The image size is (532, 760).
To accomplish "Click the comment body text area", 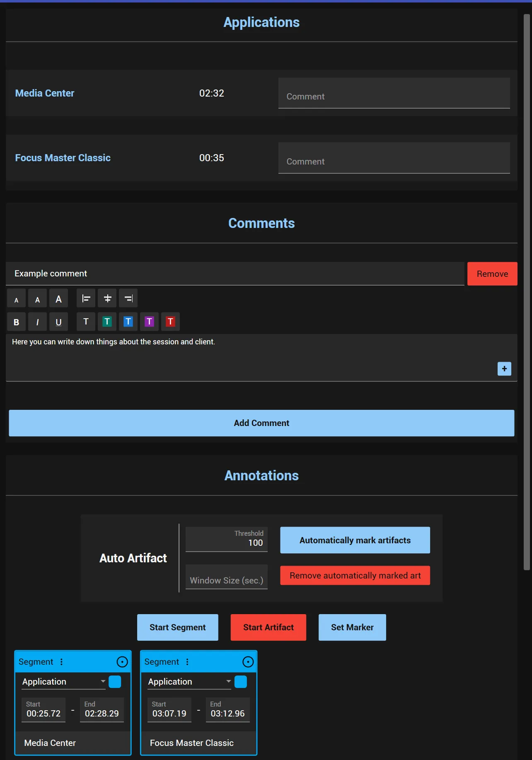I will (x=261, y=358).
